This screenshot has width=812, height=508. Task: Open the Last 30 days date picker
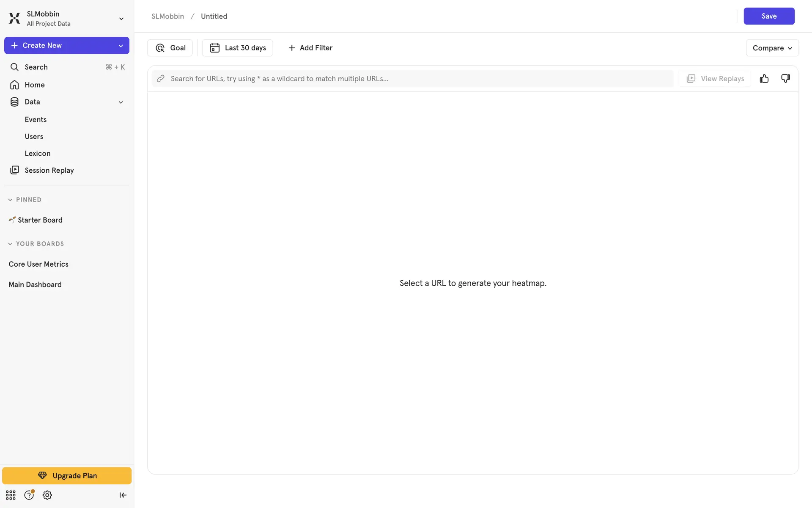[x=238, y=48]
